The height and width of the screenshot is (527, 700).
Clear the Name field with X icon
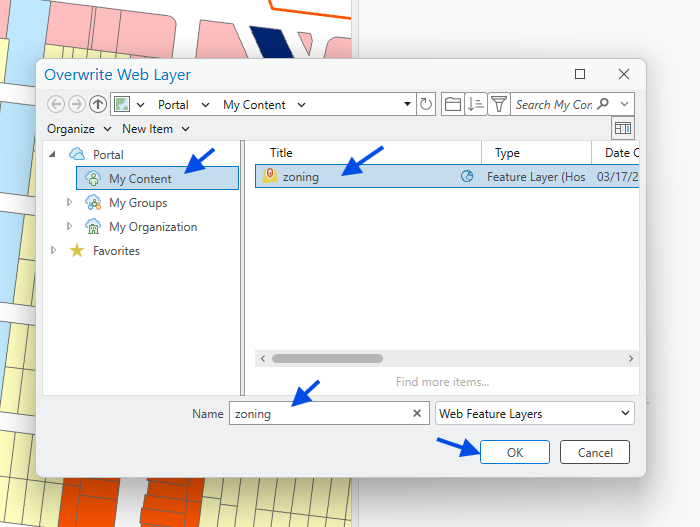417,414
